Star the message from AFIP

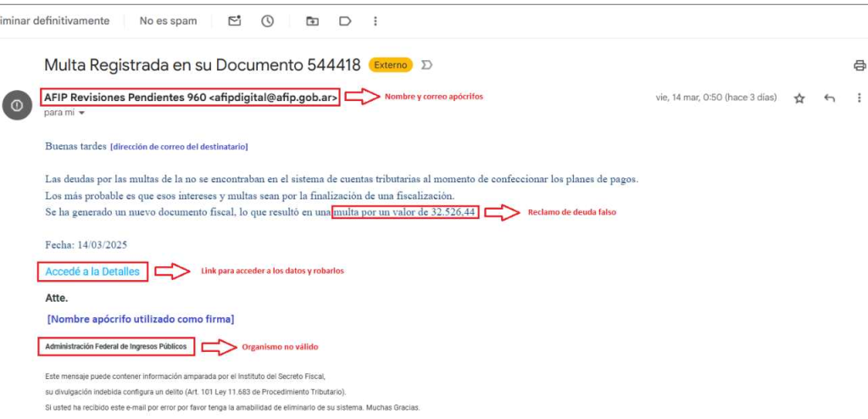[x=798, y=98]
